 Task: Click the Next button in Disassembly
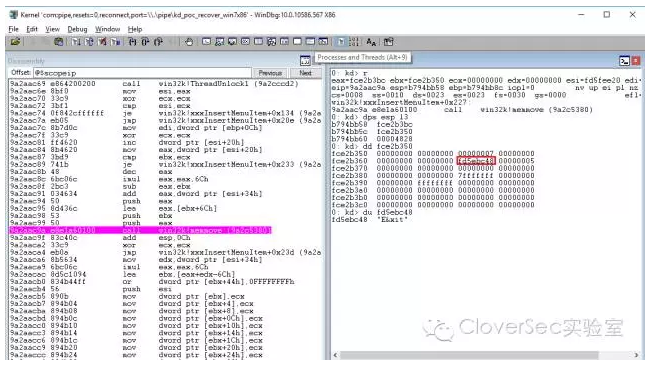305,73
